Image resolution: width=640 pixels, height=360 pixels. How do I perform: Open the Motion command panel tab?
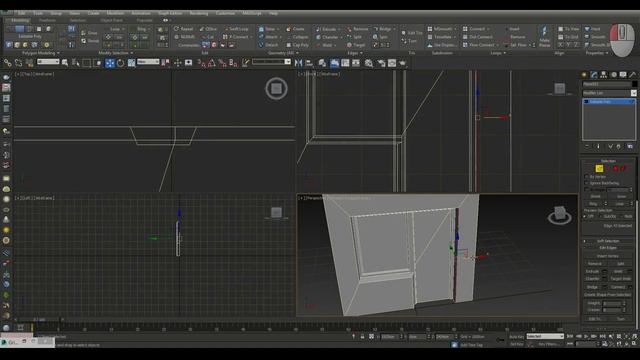[613, 75]
